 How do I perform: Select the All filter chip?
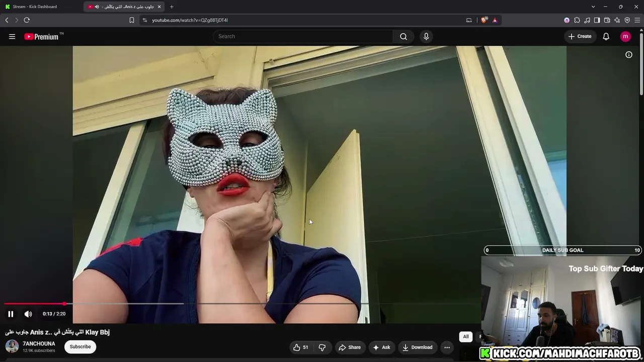coord(466,337)
